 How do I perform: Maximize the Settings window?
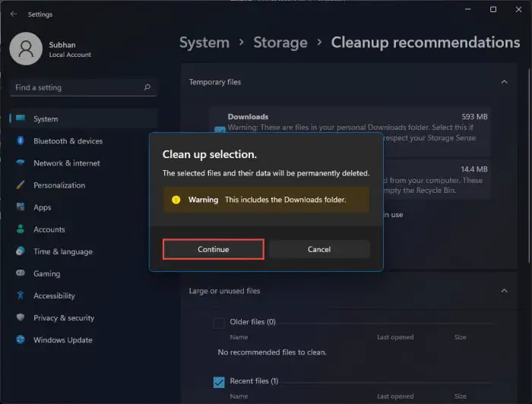493,9
